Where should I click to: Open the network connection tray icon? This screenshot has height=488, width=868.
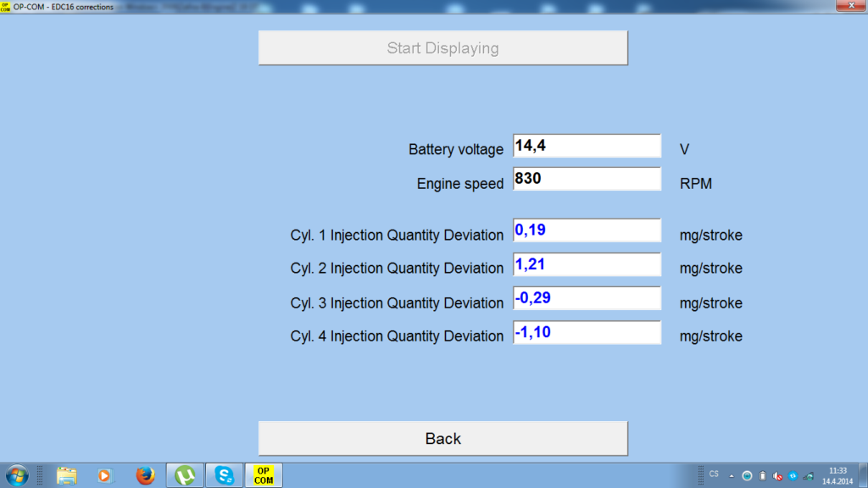808,476
